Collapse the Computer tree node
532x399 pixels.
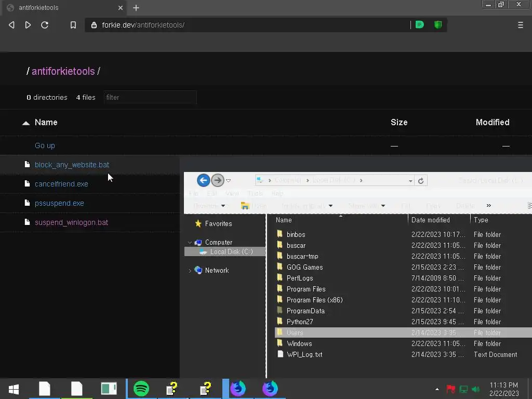pos(190,243)
